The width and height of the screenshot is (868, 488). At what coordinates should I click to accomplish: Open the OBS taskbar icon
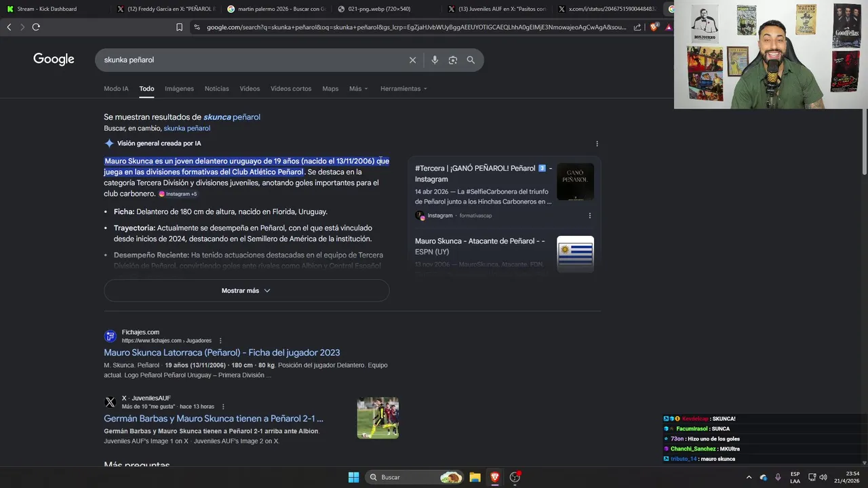point(515,477)
